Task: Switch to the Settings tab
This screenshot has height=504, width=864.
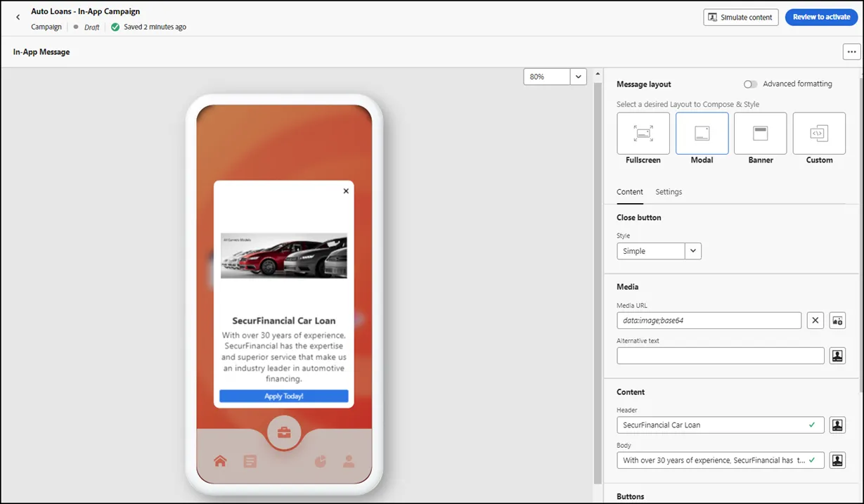Action: 669,192
